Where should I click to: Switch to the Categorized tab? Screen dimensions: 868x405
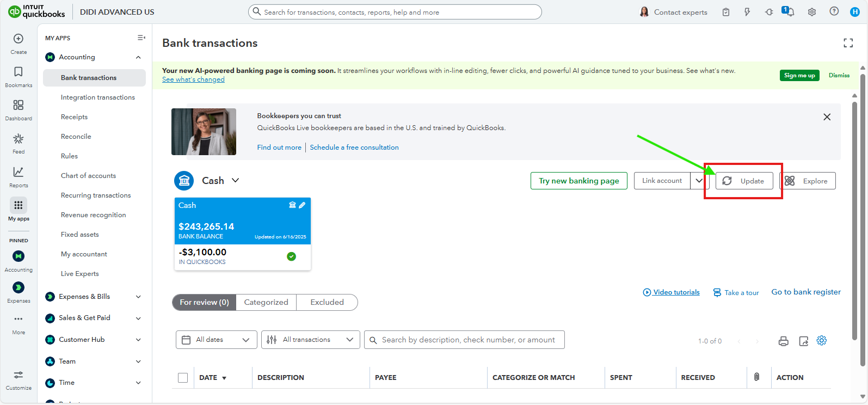[266, 302]
